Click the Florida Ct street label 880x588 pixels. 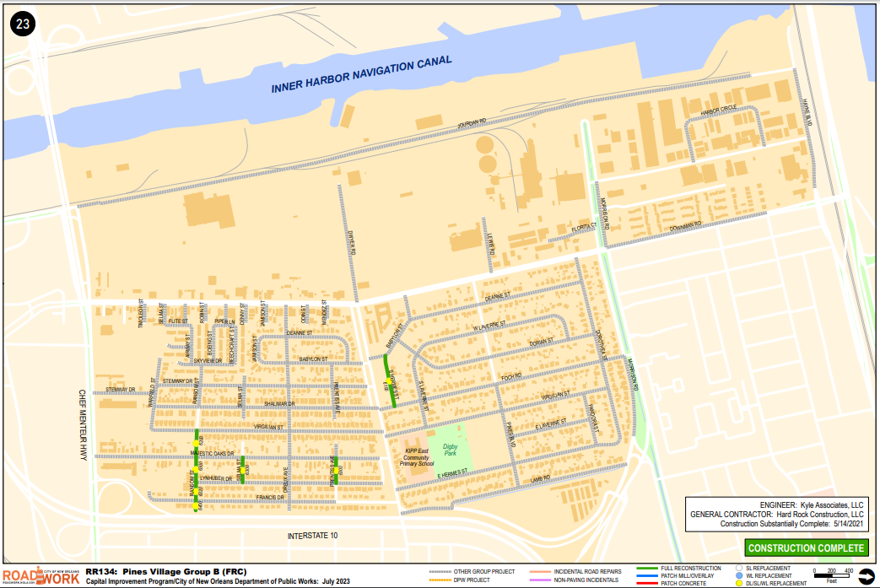pos(584,229)
